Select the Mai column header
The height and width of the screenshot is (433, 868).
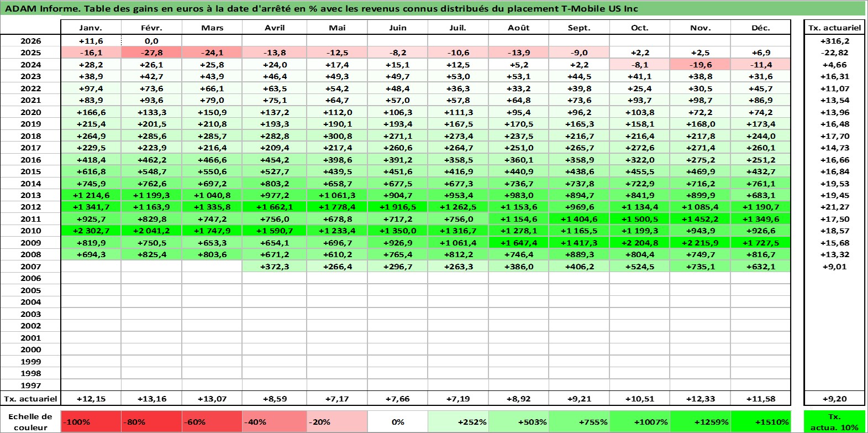pyautogui.click(x=337, y=28)
